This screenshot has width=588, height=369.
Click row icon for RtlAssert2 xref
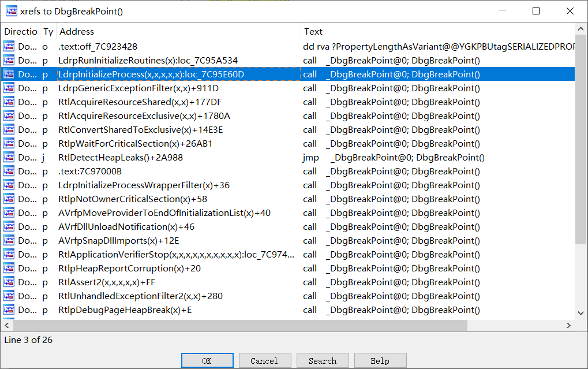click(x=9, y=282)
